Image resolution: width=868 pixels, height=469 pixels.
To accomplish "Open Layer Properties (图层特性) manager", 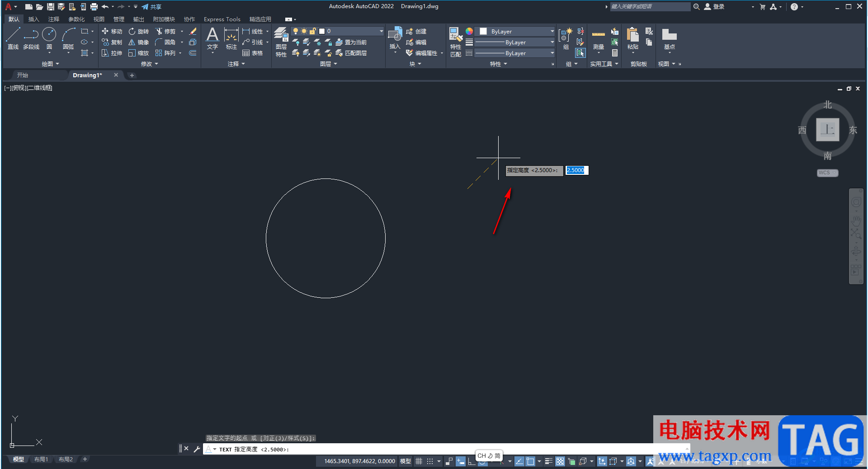I will (x=281, y=42).
